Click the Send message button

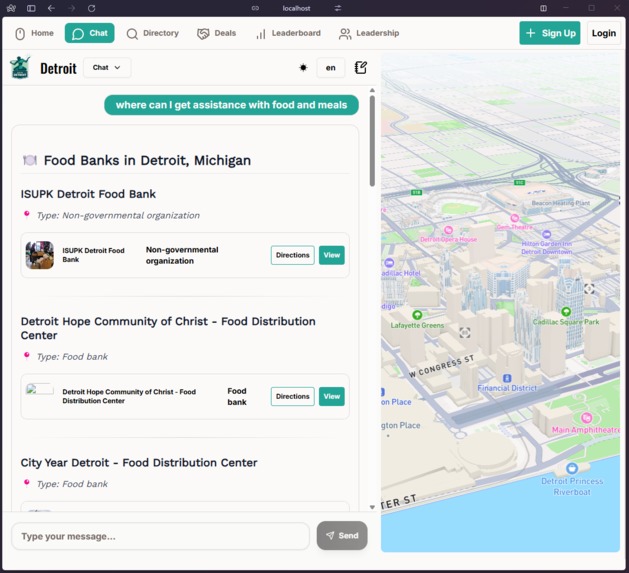(342, 536)
